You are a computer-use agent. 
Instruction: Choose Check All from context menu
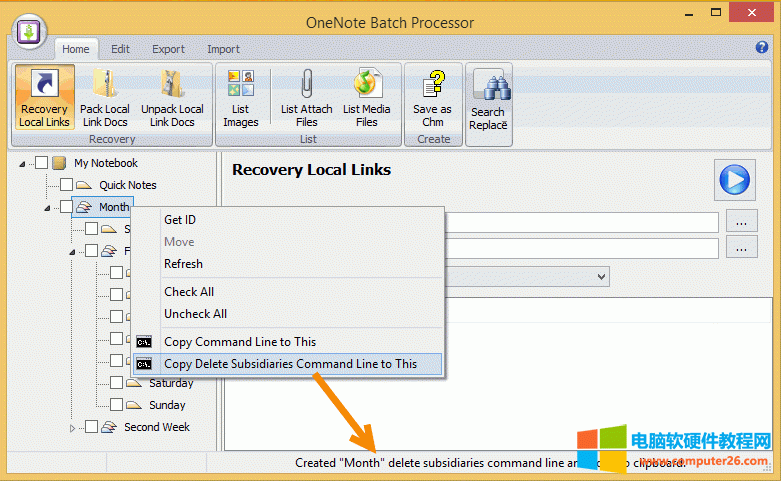coord(189,292)
